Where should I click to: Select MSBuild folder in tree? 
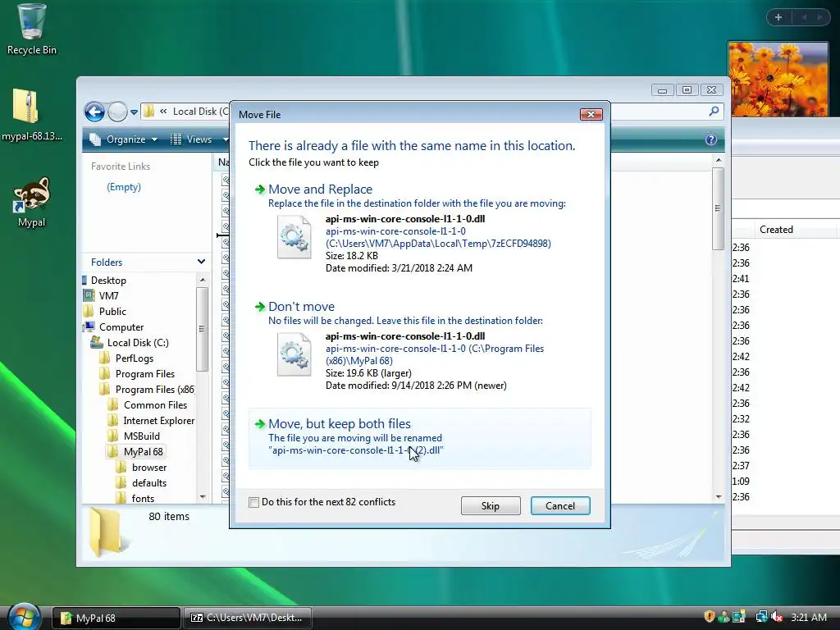142,436
